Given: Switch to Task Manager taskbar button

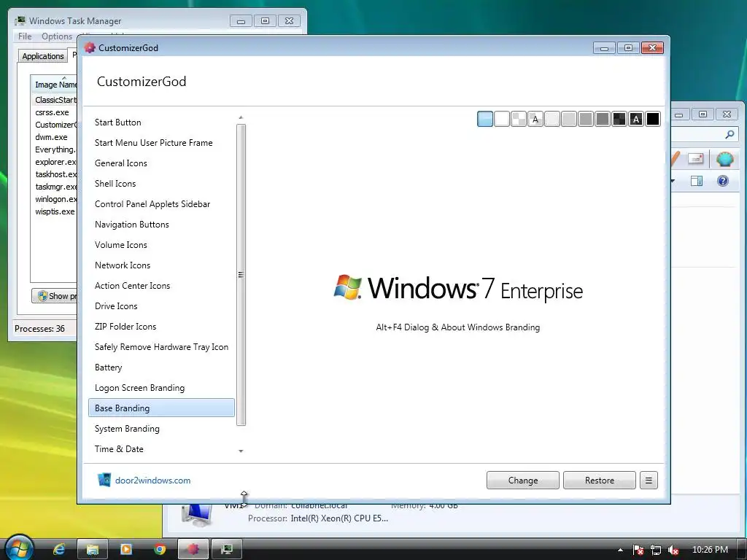Looking at the screenshot, I should click(227, 550).
